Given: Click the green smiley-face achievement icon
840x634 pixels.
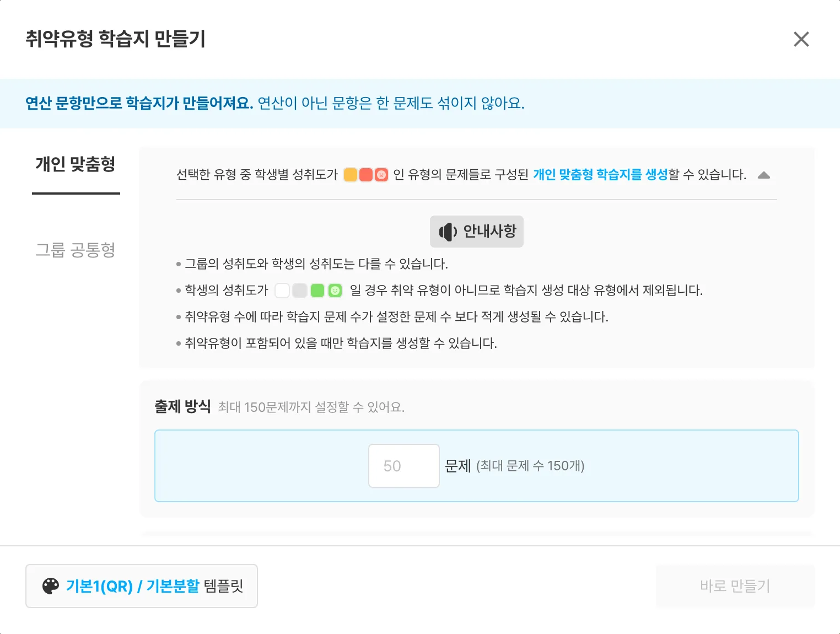Looking at the screenshot, I should click(x=335, y=291).
